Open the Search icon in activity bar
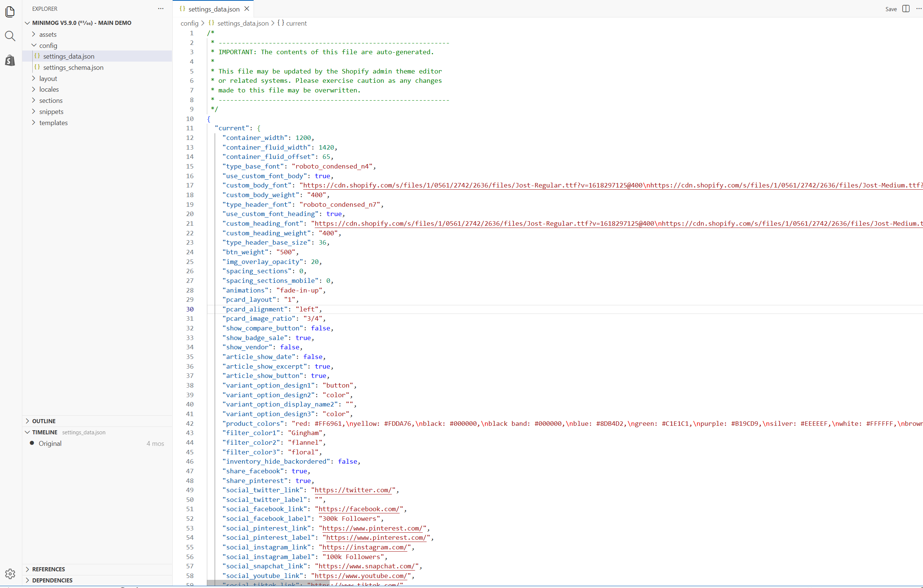This screenshot has height=588, width=923. point(10,36)
